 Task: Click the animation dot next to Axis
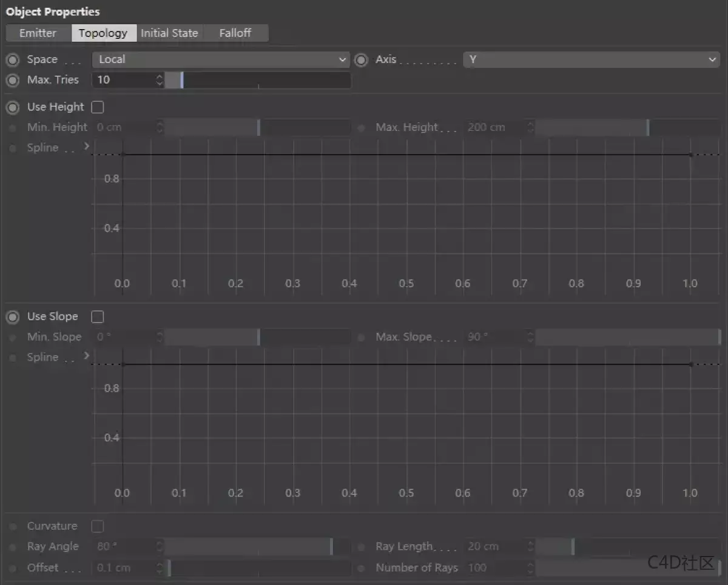click(362, 60)
